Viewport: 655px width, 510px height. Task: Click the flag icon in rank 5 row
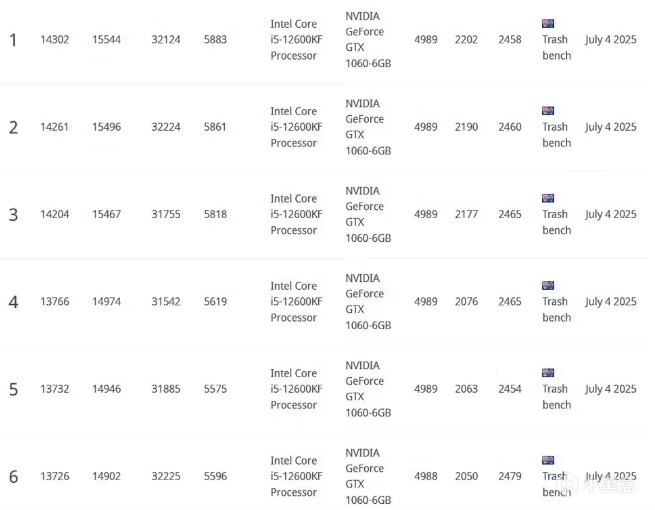(x=548, y=373)
